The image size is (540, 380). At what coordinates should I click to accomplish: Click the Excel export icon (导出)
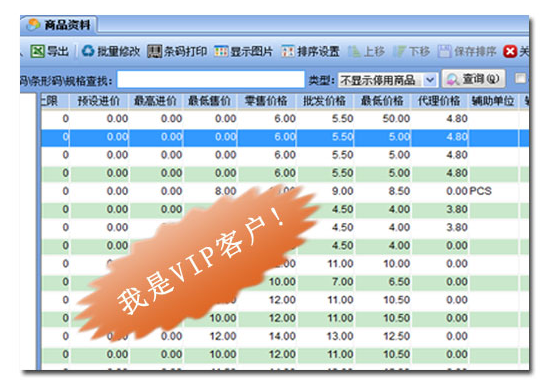(37, 51)
